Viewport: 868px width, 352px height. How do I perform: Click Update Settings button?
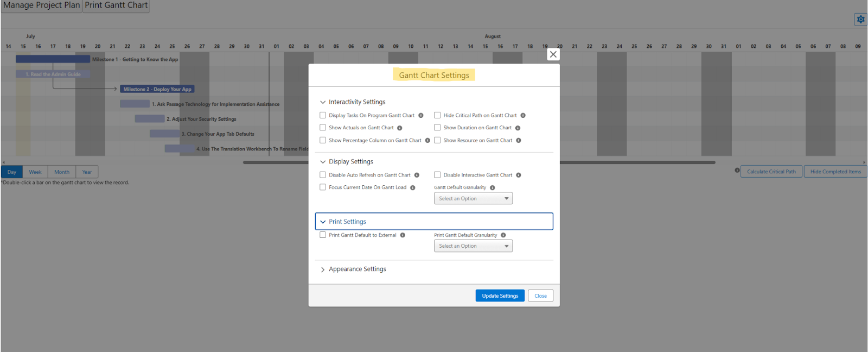pos(500,296)
